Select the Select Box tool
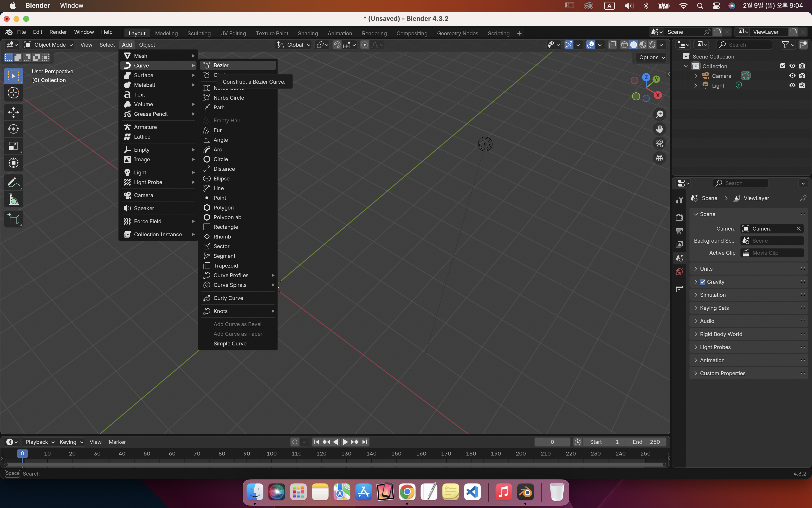The image size is (812, 508). pyautogui.click(x=14, y=76)
